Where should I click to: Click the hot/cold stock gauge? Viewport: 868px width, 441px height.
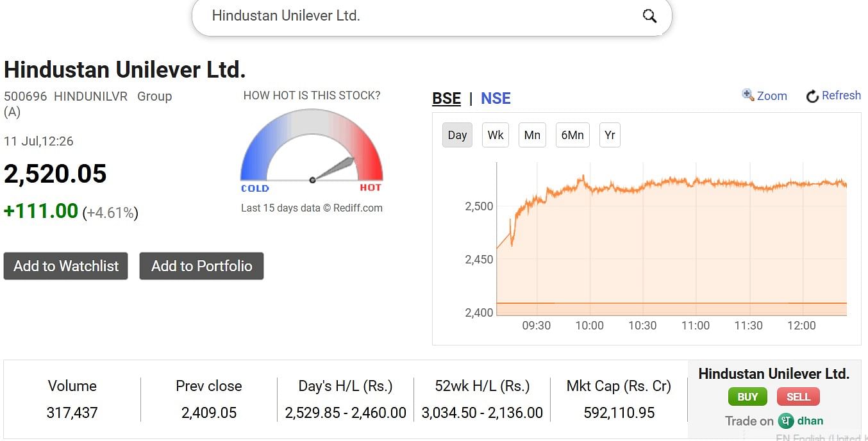click(x=312, y=151)
